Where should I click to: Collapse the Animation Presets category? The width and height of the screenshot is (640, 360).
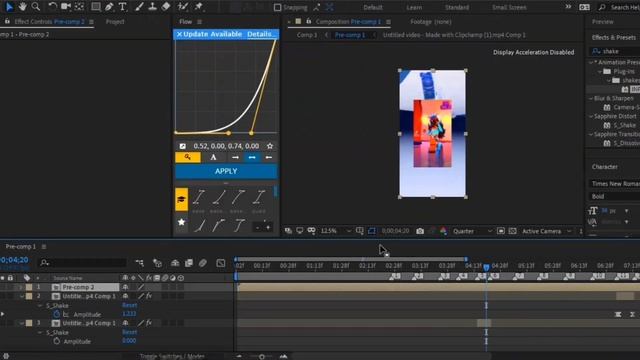pos(591,62)
